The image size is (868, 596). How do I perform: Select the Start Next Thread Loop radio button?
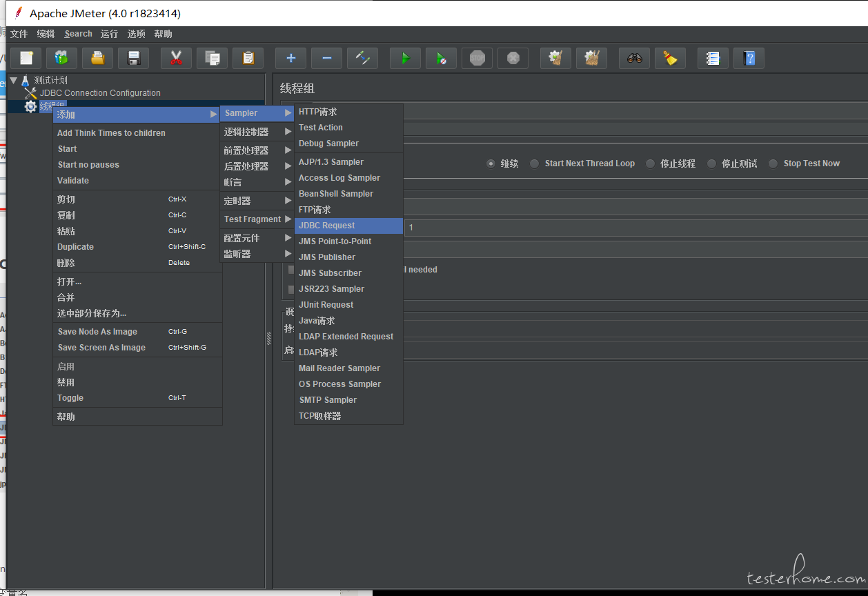(x=535, y=163)
